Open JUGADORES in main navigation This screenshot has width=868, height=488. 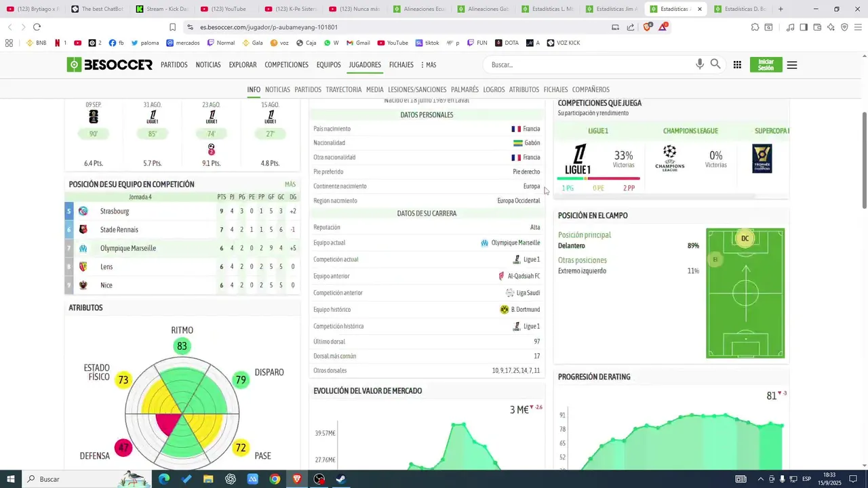365,65
